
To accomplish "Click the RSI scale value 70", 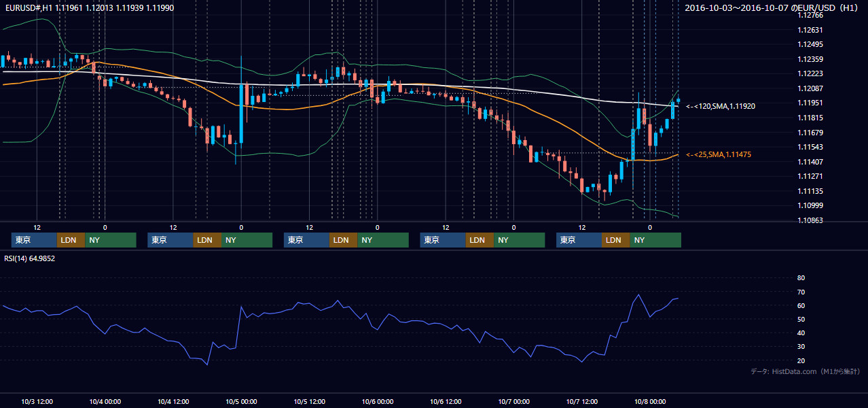I will click(801, 292).
